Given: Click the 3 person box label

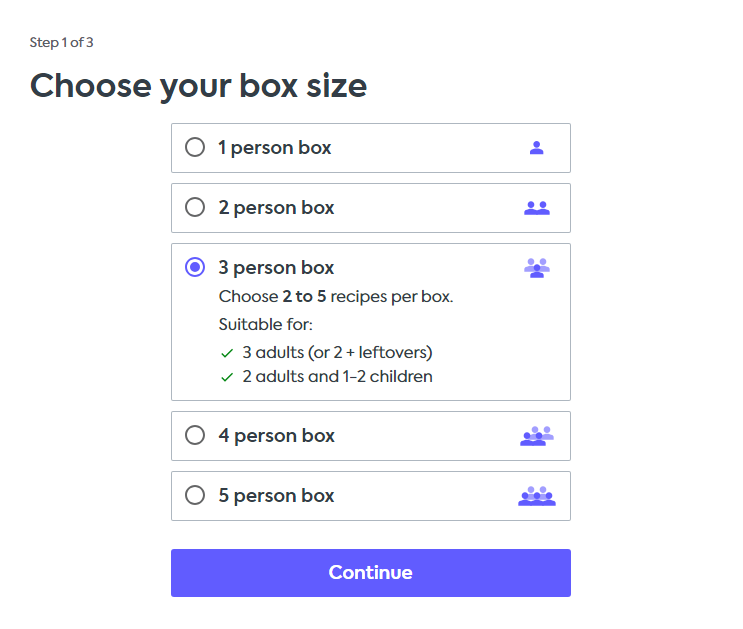Looking at the screenshot, I should [x=276, y=268].
